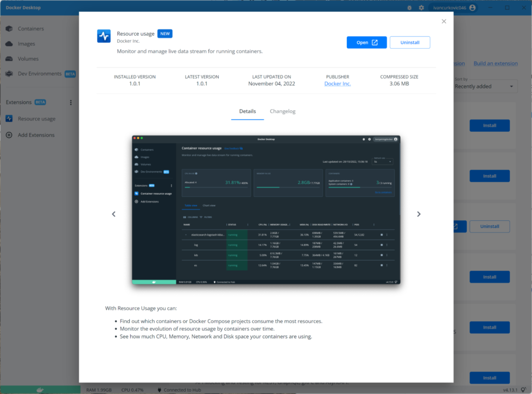Open the Troubleshoot bug icon in the title bar

coord(410,8)
